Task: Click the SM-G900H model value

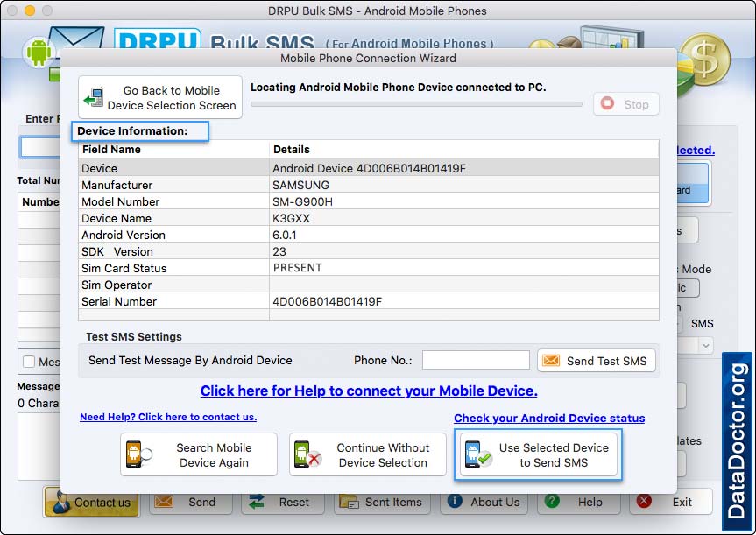Action: (302, 201)
